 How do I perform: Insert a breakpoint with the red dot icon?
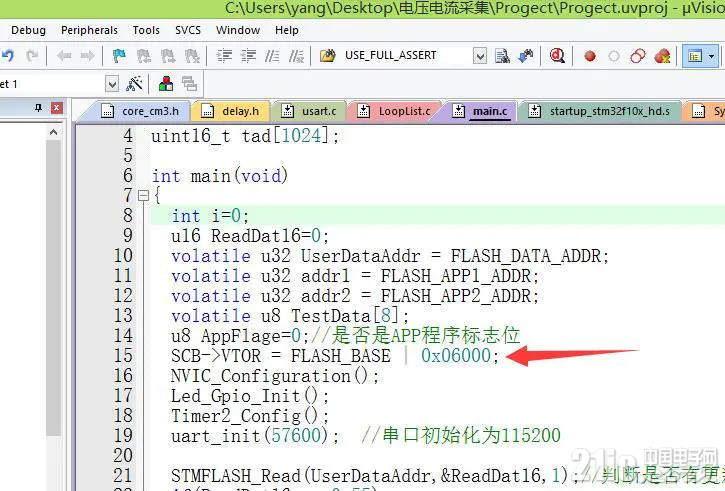590,56
